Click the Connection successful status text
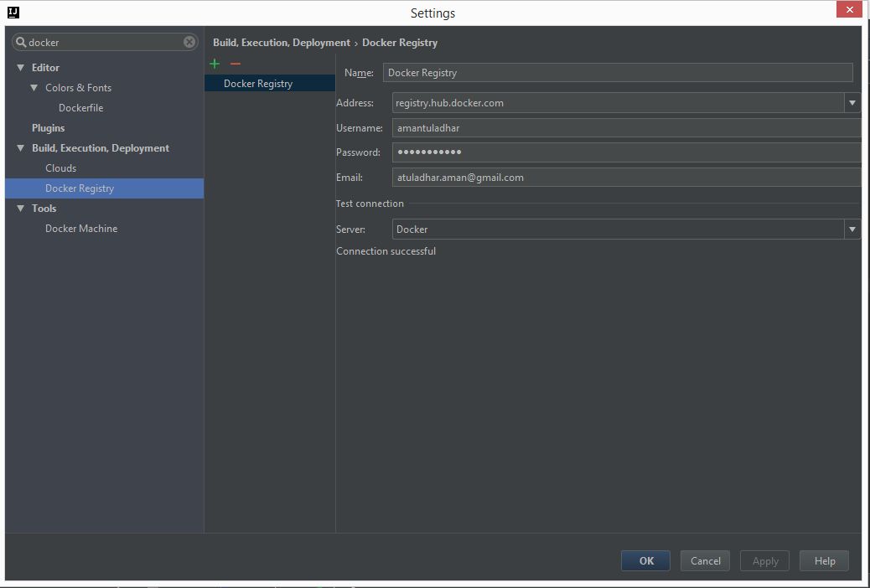The image size is (870, 588). pyautogui.click(x=386, y=251)
